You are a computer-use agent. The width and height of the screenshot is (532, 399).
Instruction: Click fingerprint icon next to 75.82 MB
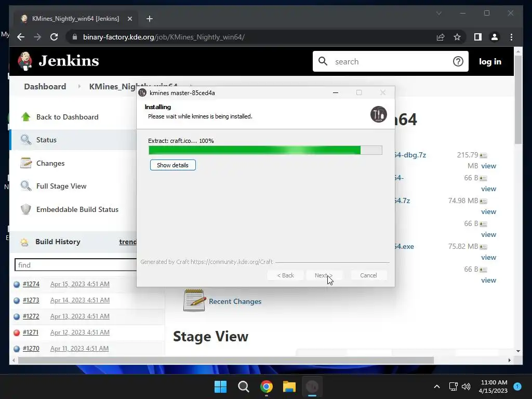coord(483,247)
